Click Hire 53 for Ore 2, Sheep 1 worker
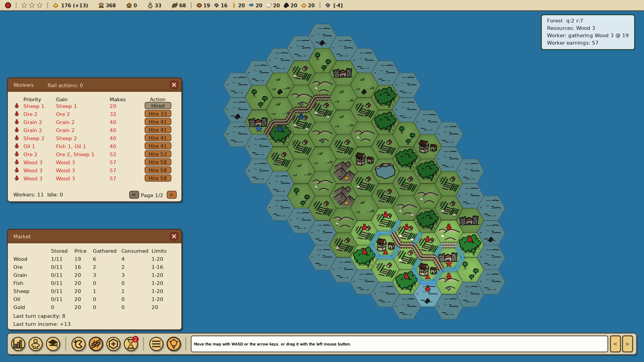 158,154
